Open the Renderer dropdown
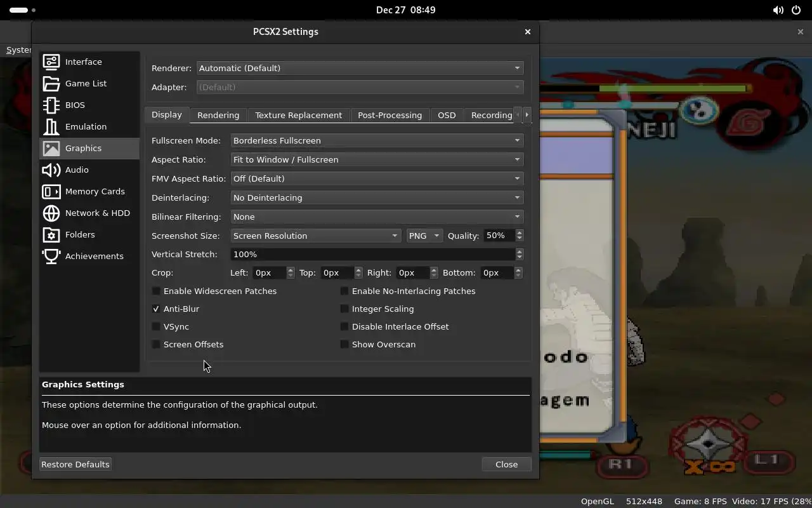This screenshot has width=812, height=508. (360, 68)
